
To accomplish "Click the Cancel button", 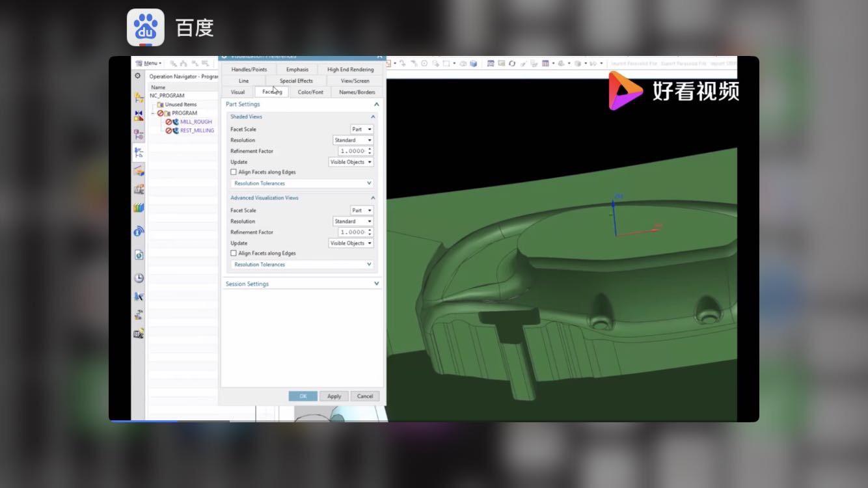I will [x=365, y=396].
